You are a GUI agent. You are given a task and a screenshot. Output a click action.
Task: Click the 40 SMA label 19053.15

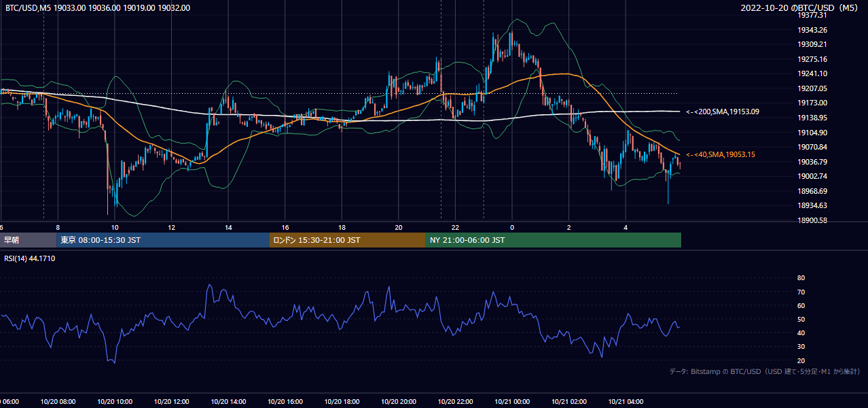click(720, 155)
